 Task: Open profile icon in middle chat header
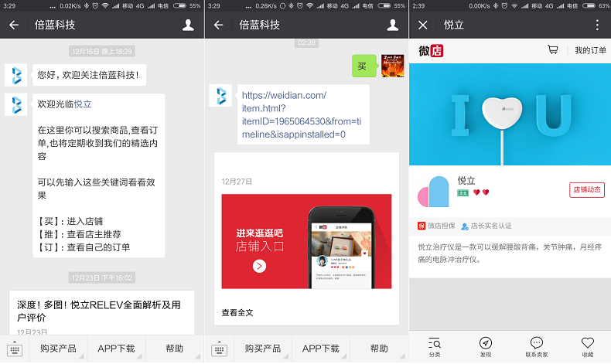click(x=393, y=26)
